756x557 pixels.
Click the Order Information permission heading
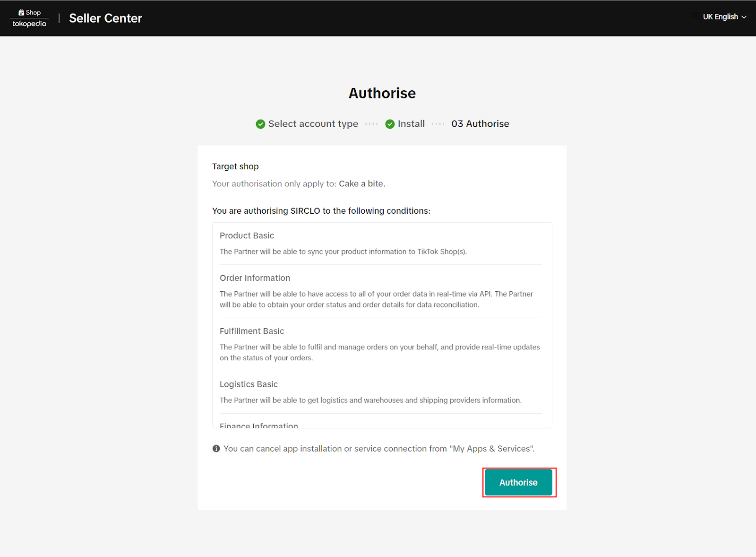pyautogui.click(x=255, y=278)
